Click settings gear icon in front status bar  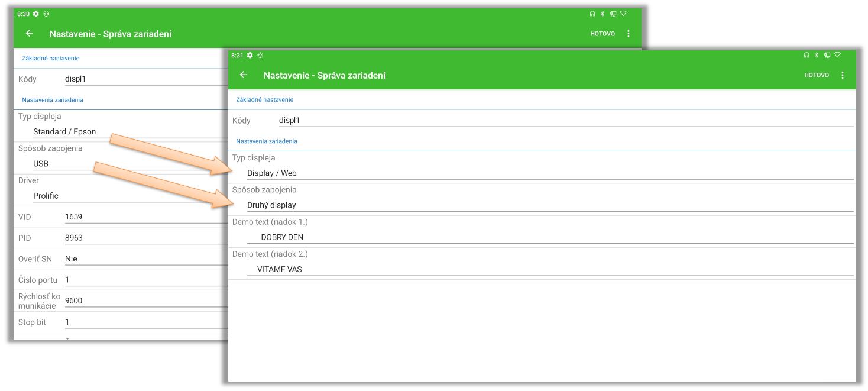(x=250, y=55)
